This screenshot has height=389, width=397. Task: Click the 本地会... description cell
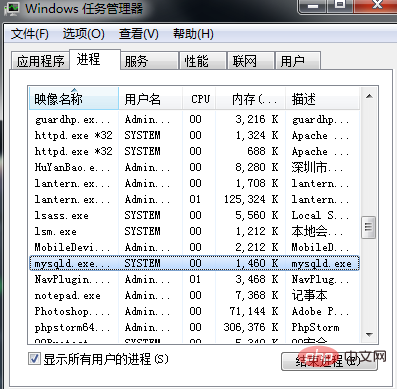coord(317,231)
